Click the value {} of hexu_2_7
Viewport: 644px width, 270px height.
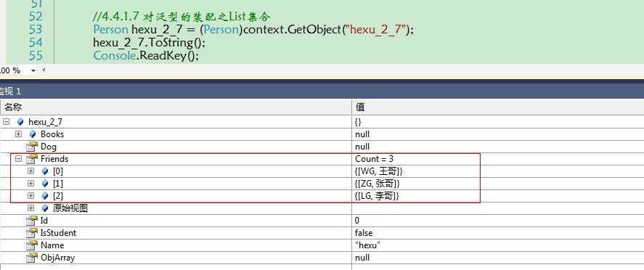(358, 122)
